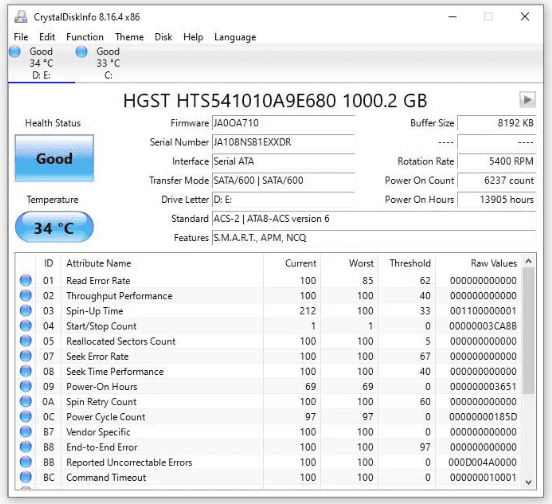552x504 pixels.
Task: Click status orb for Spin Retry Count
Action: point(26,402)
